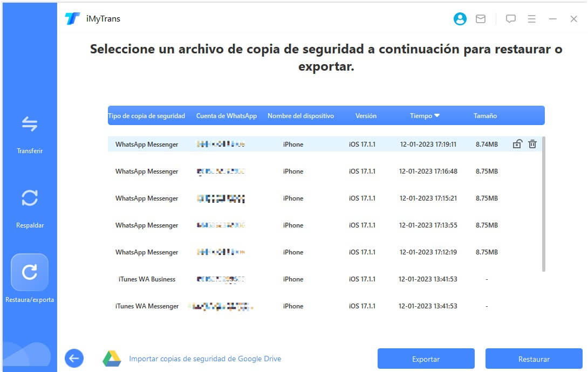This screenshot has width=588, height=372.
Task: Select the Restaura/exporta sidebar tool
Action: point(30,272)
